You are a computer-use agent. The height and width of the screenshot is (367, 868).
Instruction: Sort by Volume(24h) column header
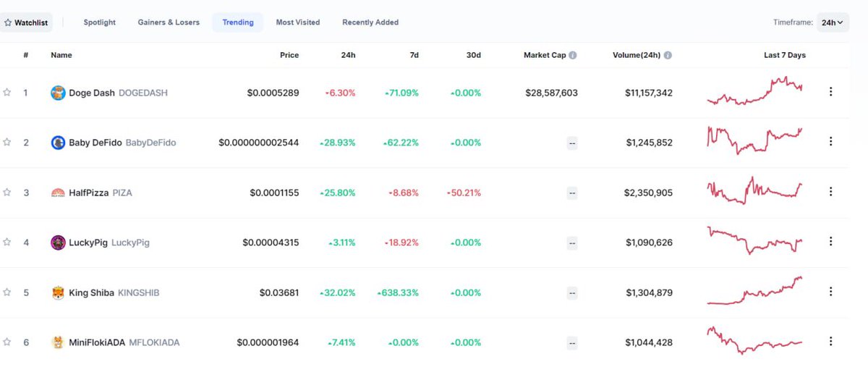637,55
